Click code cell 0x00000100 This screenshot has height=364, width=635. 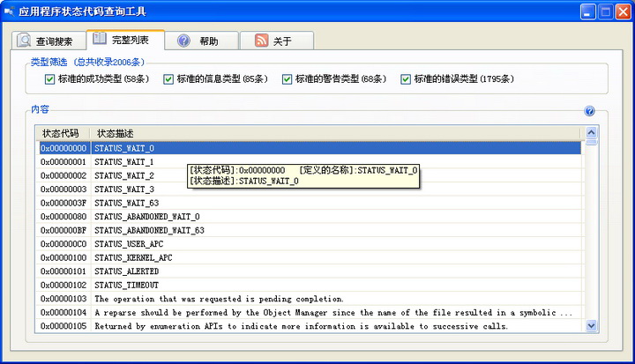click(63, 258)
